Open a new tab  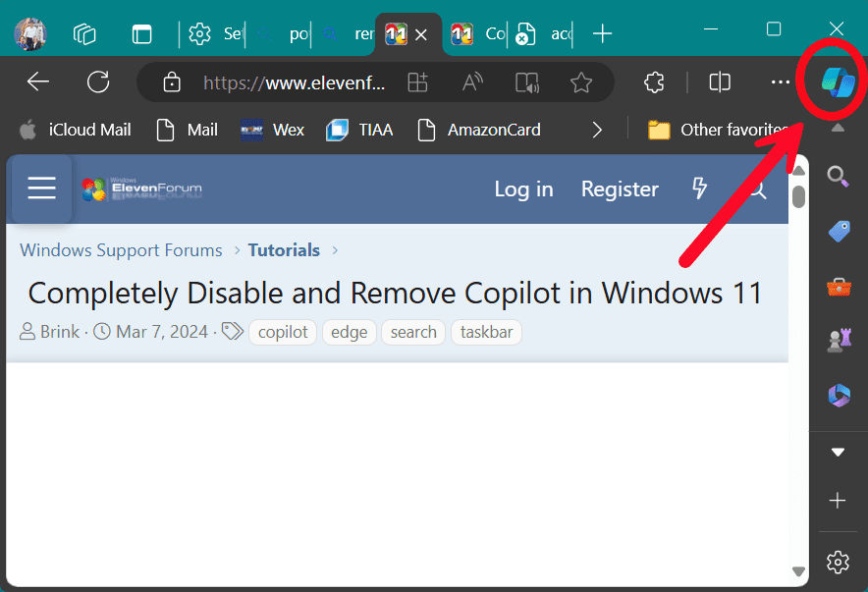tap(602, 33)
